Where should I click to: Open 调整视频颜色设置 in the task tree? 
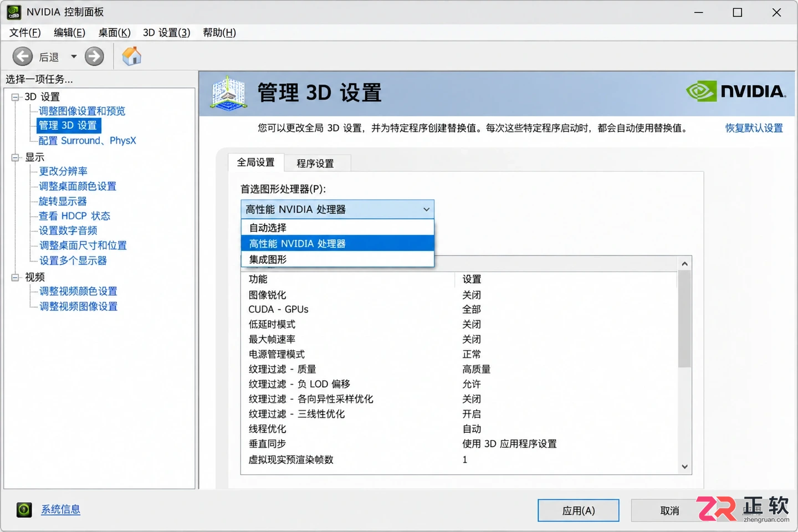click(78, 291)
